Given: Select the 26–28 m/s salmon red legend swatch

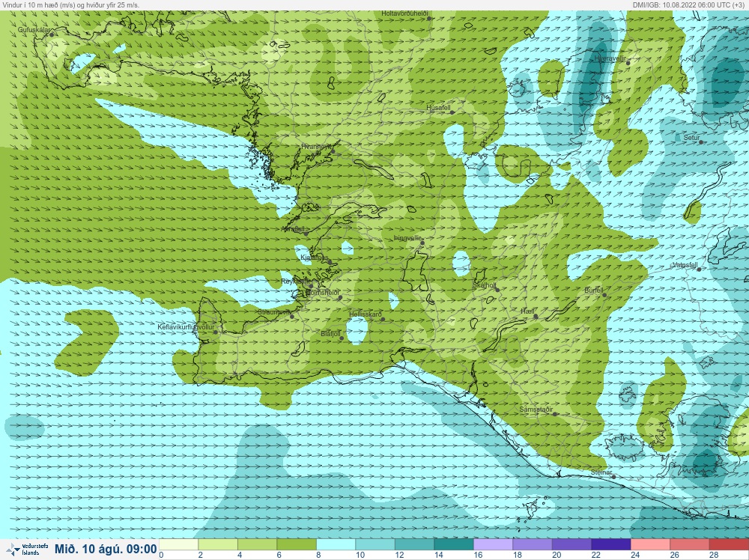Looking at the screenshot, I should (690, 545).
